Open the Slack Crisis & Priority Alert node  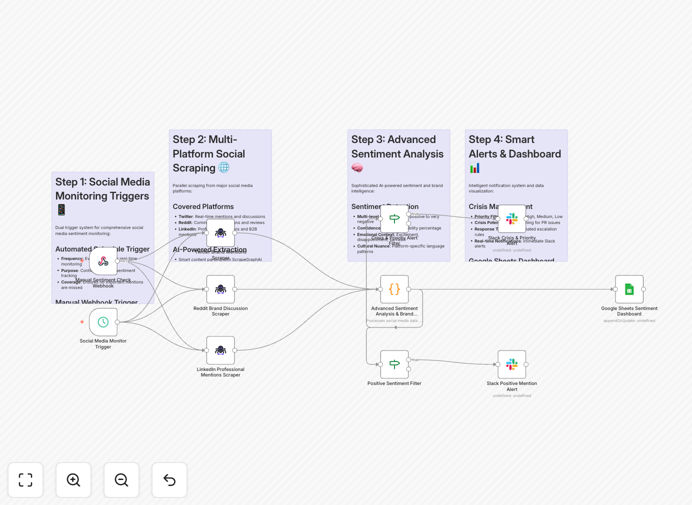pos(512,219)
